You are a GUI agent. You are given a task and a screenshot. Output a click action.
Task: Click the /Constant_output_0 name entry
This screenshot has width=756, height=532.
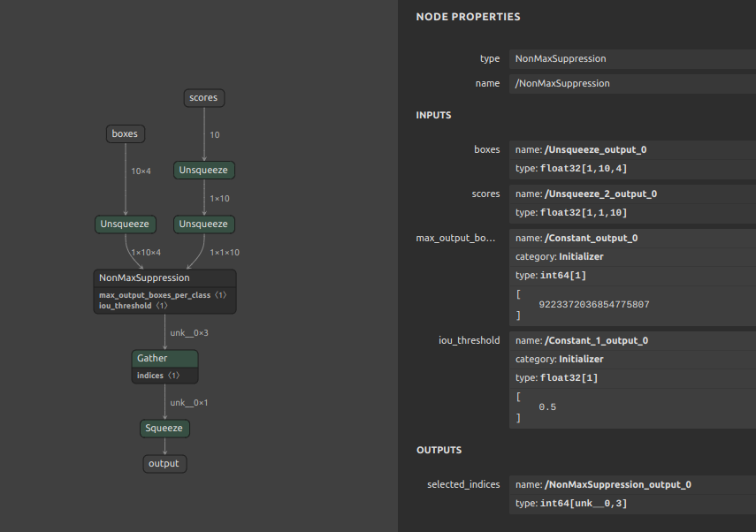point(632,238)
